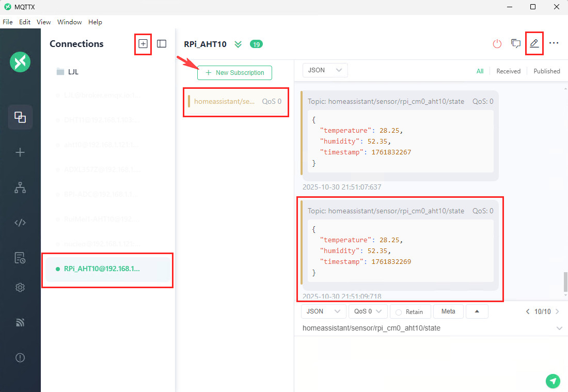
Task: Open the Window menu
Action: click(x=70, y=22)
